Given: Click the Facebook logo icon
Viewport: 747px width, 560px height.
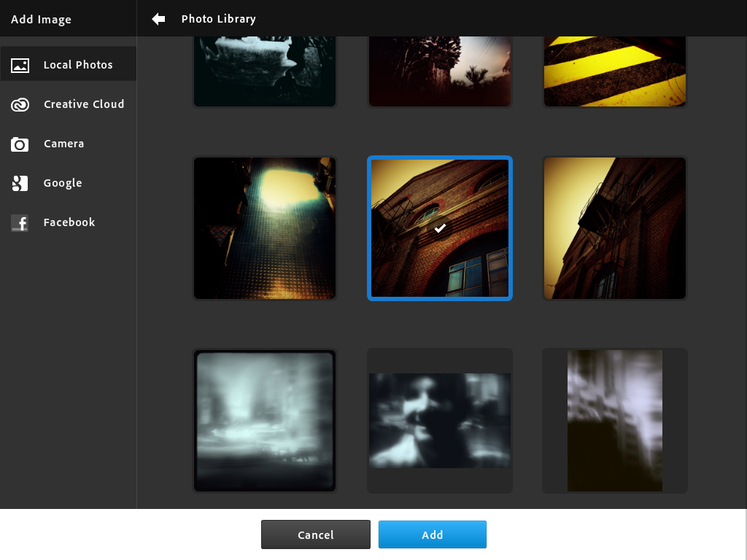Looking at the screenshot, I should point(20,223).
